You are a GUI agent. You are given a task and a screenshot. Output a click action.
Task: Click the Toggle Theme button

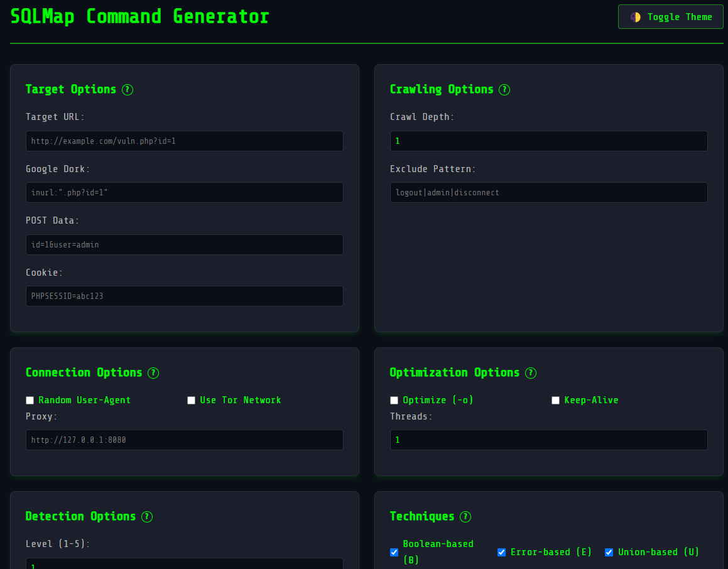(670, 17)
